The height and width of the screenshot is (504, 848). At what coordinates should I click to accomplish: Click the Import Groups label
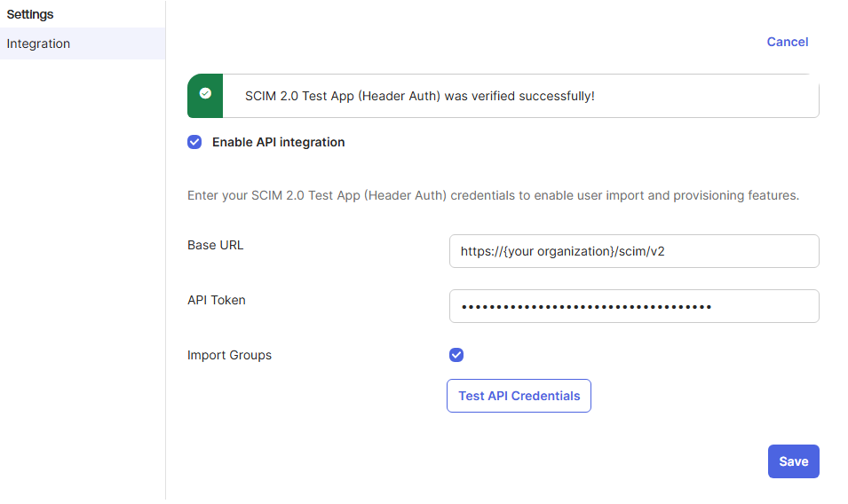(x=229, y=356)
